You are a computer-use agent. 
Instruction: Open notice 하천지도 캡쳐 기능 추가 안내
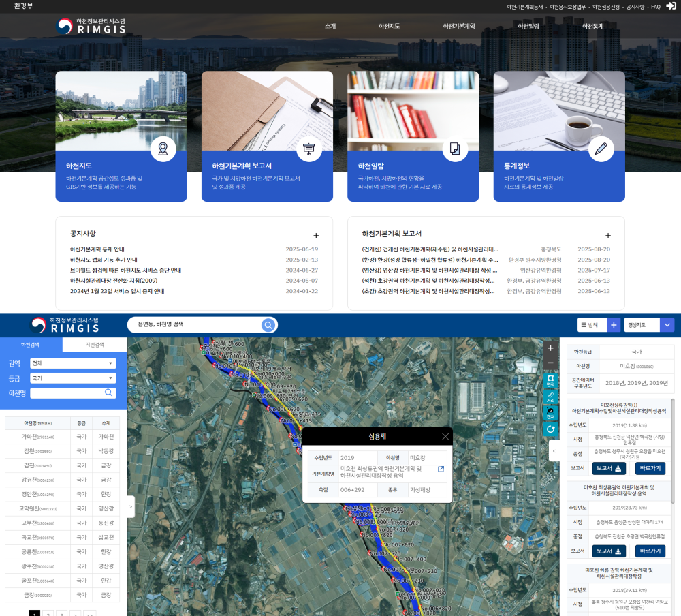(x=104, y=260)
